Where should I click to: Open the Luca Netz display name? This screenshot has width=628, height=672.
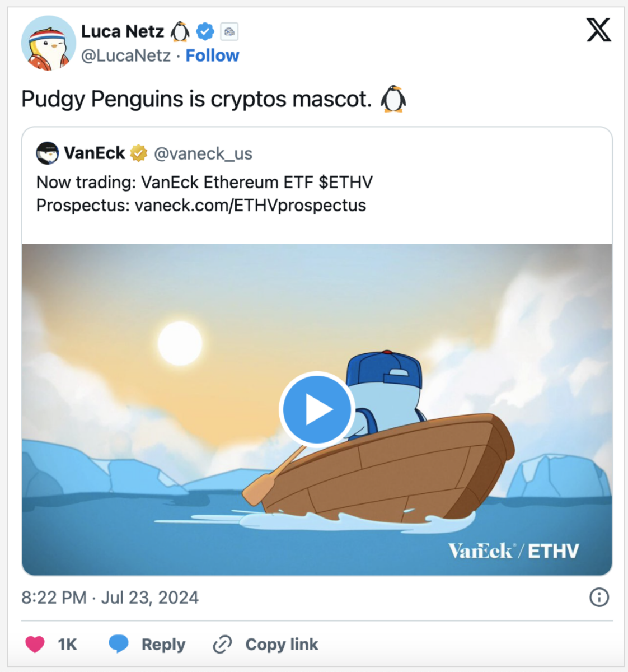pos(122,32)
